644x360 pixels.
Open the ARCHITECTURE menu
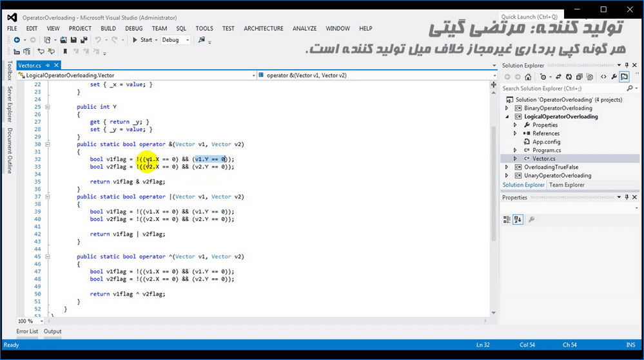[264, 28]
